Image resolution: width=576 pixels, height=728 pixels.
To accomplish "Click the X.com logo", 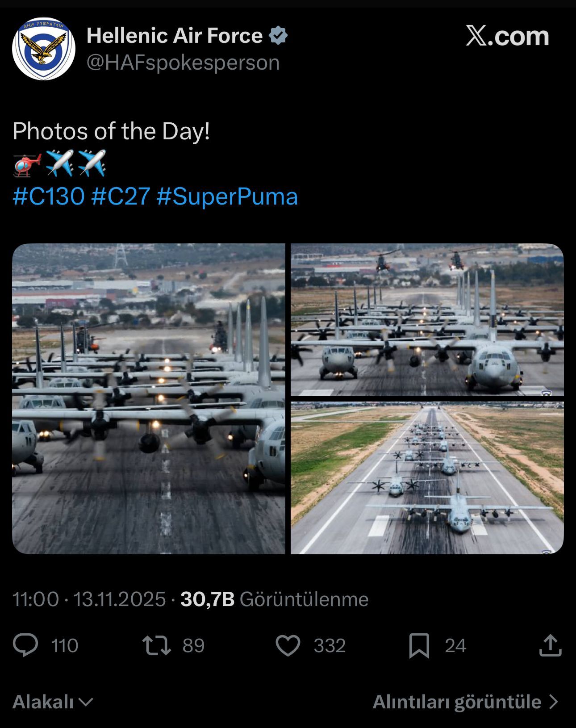I will tap(507, 36).
